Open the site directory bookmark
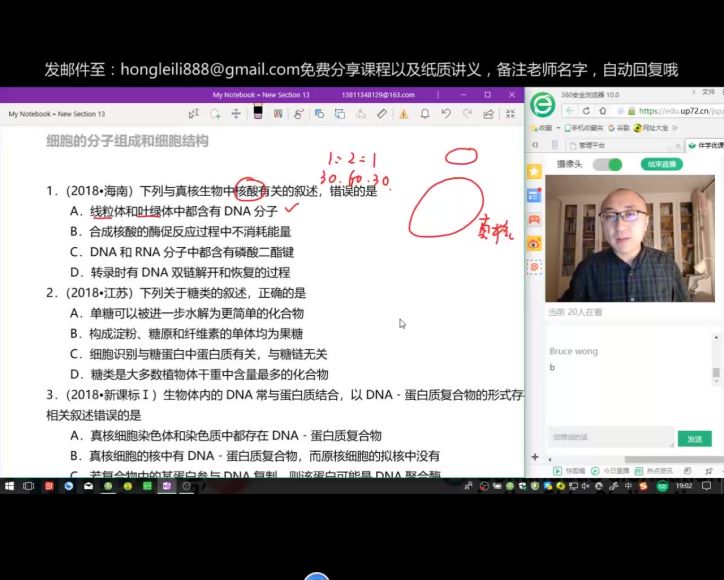 (651, 128)
